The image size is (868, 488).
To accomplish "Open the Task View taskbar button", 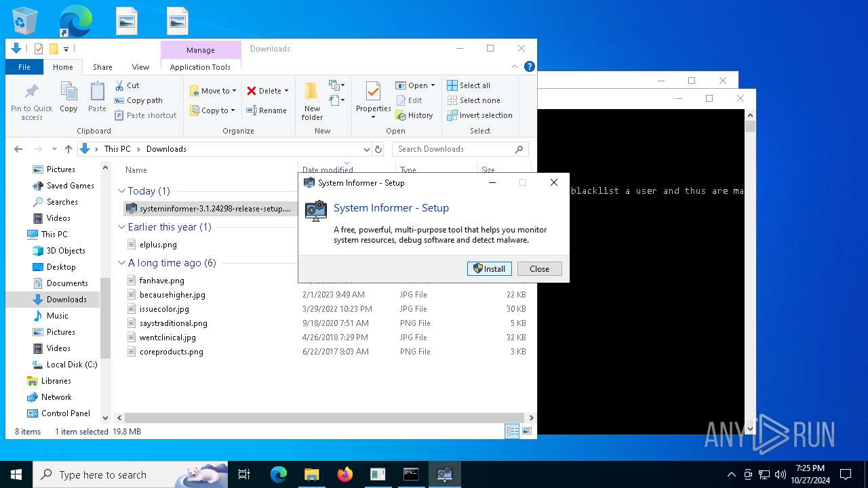I will tap(244, 474).
